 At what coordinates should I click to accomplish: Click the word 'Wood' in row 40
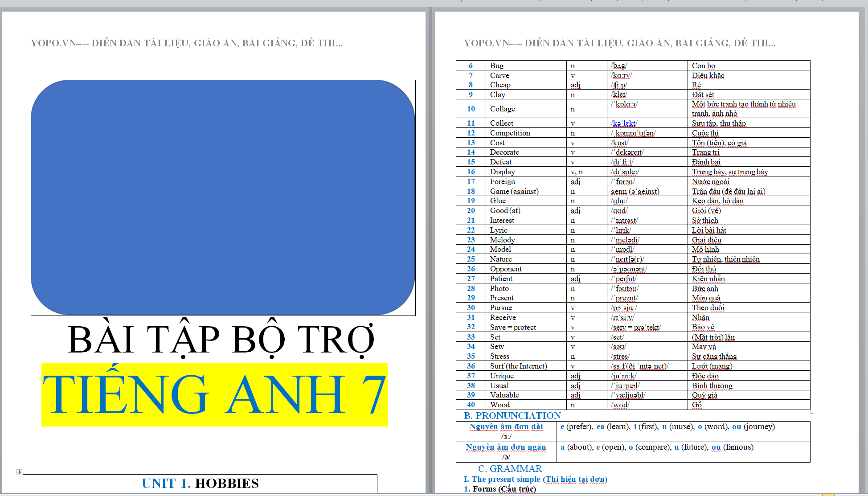pyautogui.click(x=500, y=405)
